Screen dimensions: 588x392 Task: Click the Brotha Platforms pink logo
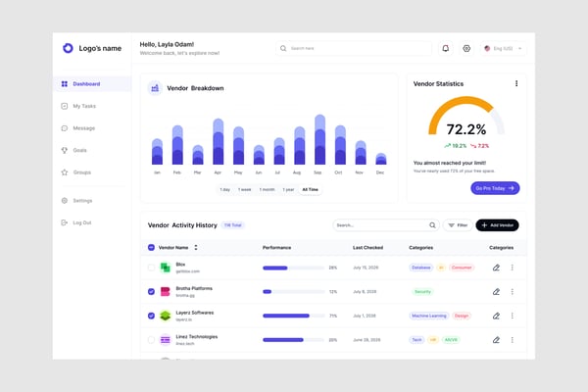[x=165, y=291]
